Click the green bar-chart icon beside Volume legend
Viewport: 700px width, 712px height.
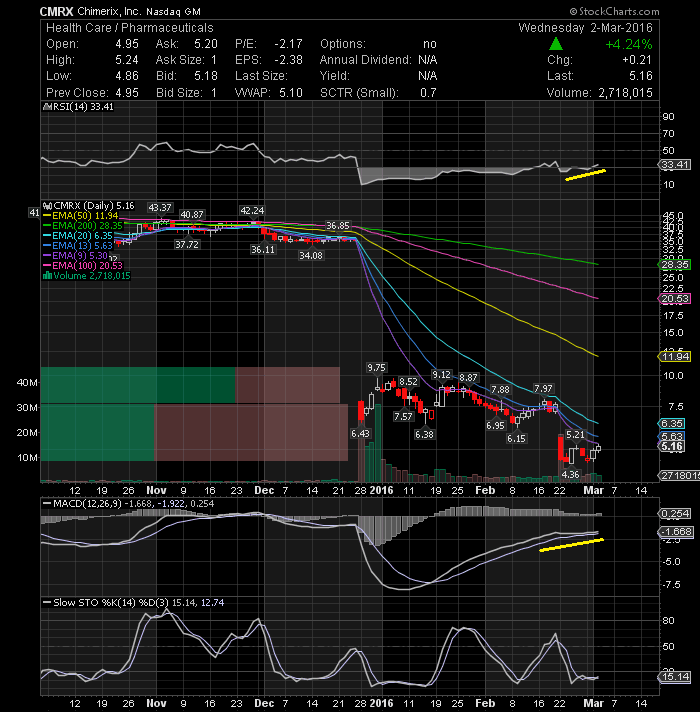click(47, 276)
